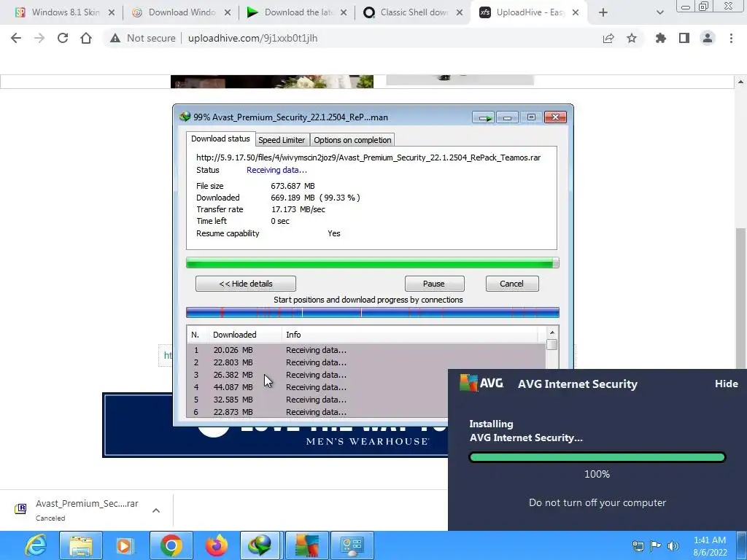
Task: Click the green download progress bar
Action: coord(372,262)
